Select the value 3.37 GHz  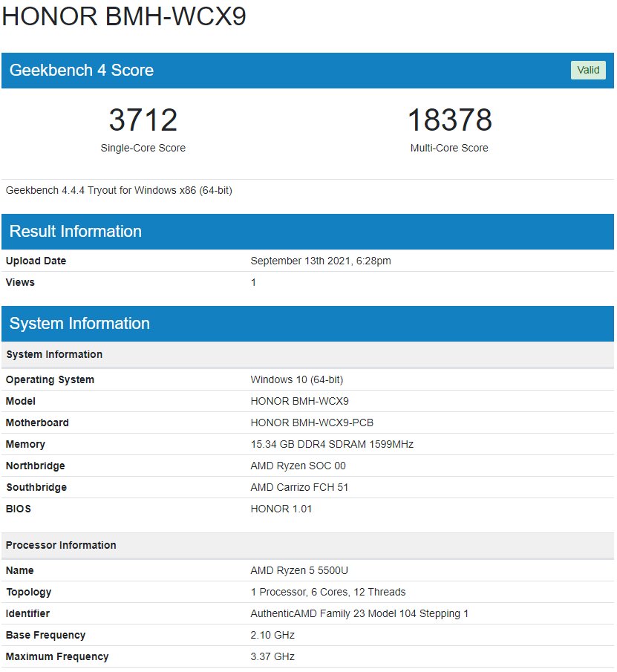point(272,656)
